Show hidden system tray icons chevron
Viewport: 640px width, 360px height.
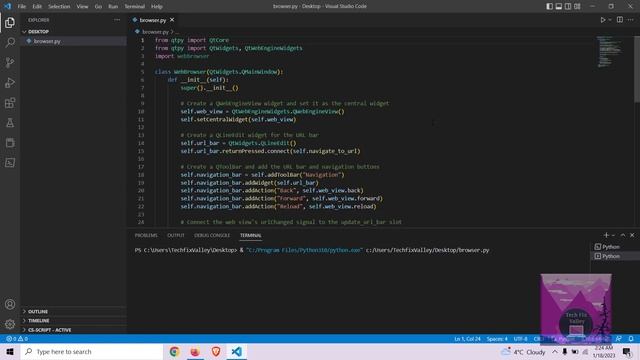click(x=555, y=351)
